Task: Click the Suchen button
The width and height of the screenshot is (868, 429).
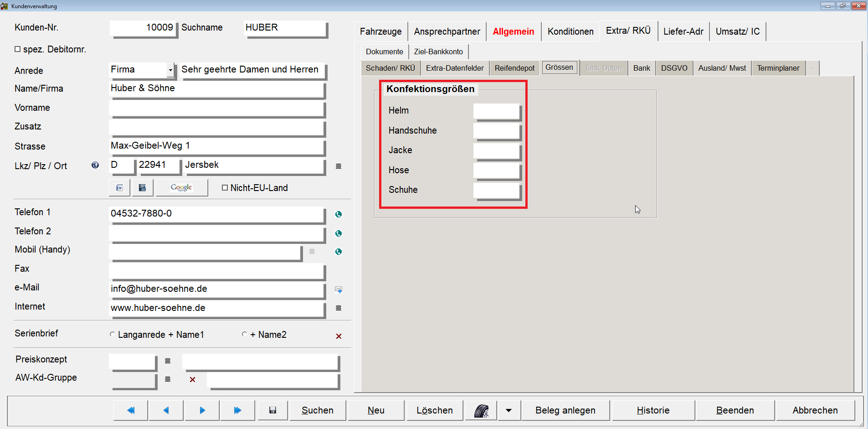Action: coord(318,410)
